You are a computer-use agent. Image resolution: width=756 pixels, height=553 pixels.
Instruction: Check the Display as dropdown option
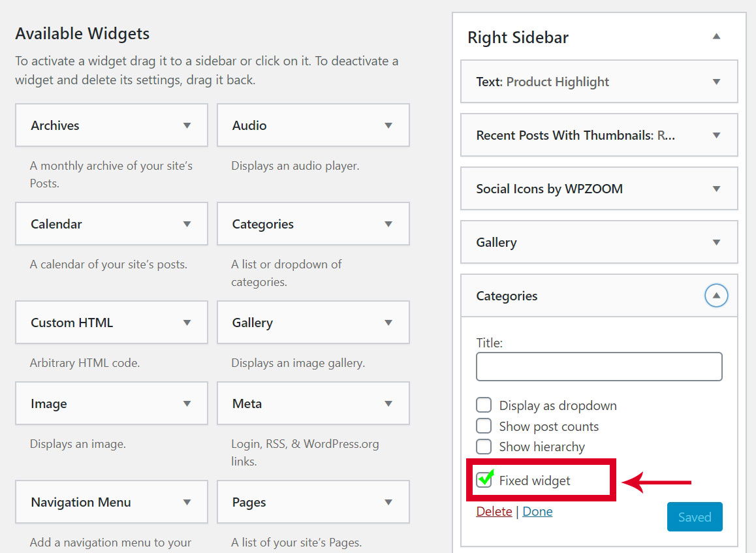pyautogui.click(x=484, y=405)
